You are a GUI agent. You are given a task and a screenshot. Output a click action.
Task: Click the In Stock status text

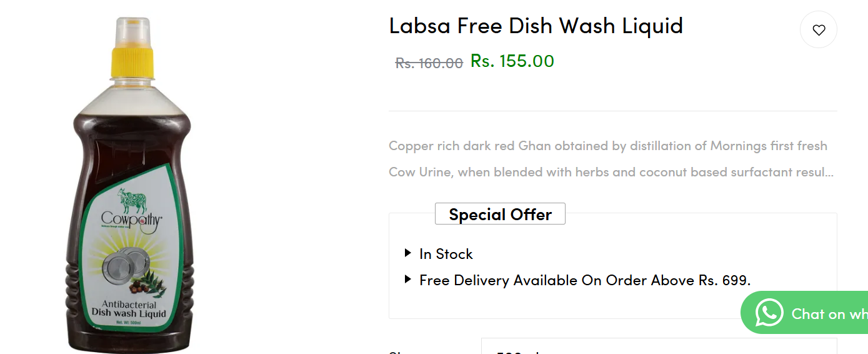coord(446,254)
